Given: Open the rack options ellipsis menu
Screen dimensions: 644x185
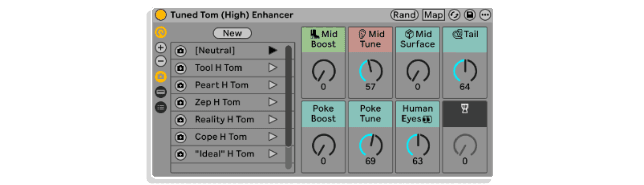Looking at the screenshot, I should pos(485,15).
